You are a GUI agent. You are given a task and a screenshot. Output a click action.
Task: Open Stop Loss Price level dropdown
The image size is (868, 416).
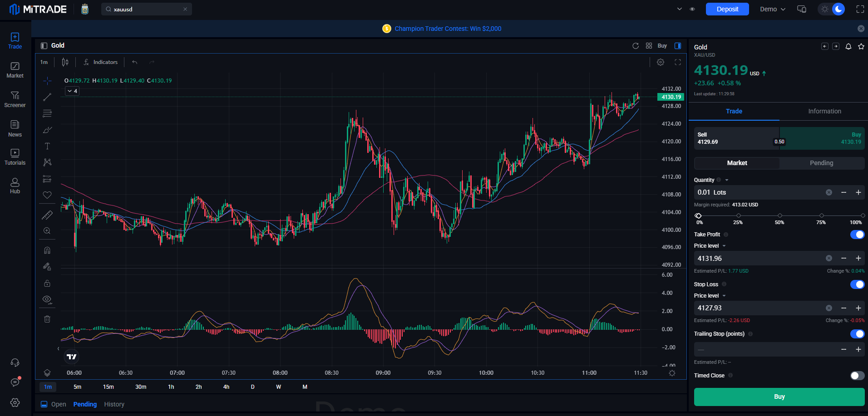point(724,296)
